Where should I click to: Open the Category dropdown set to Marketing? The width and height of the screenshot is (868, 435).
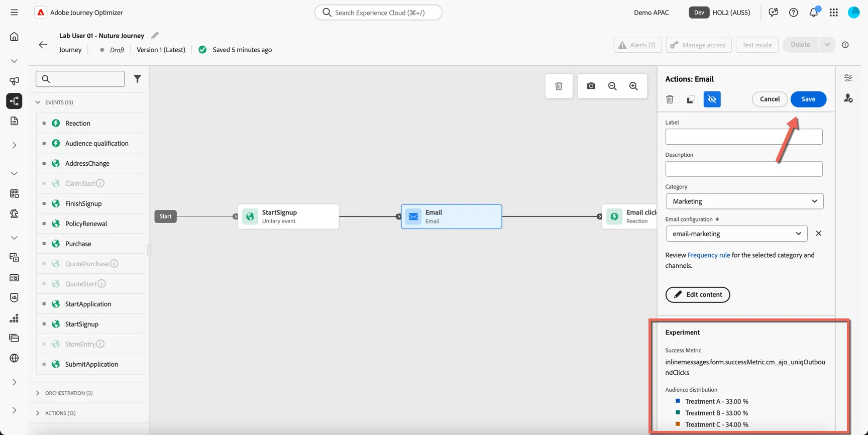(744, 201)
